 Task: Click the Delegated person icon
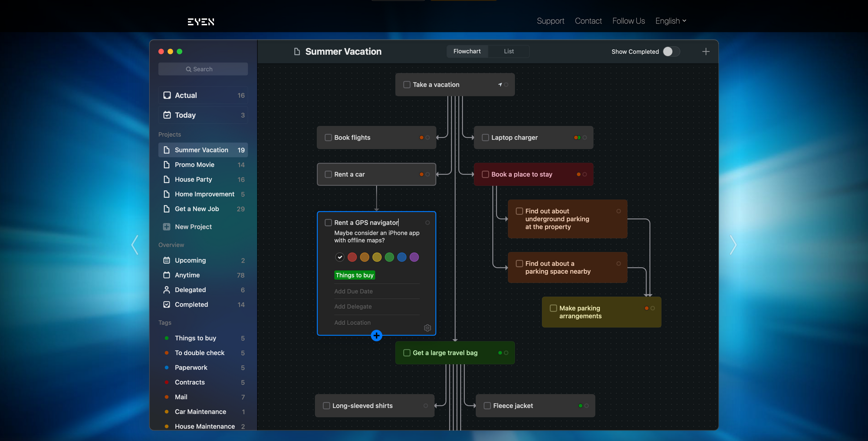click(x=167, y=290)
